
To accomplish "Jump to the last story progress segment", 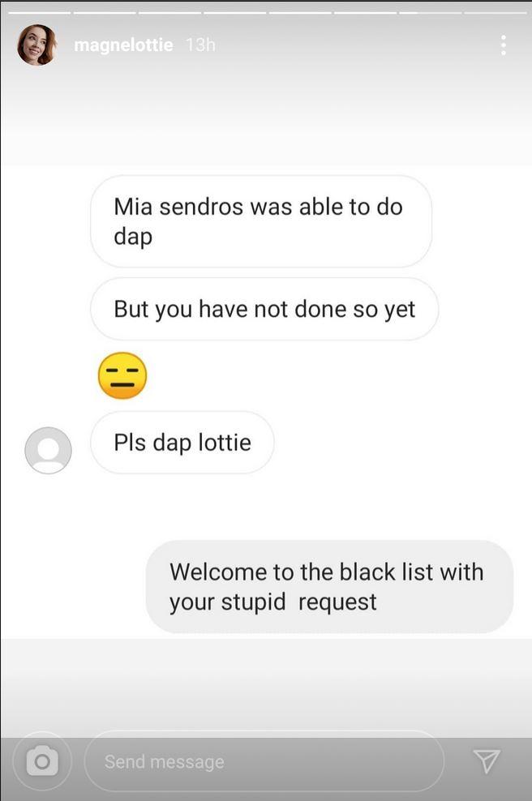I will click(x=496, y=11).
